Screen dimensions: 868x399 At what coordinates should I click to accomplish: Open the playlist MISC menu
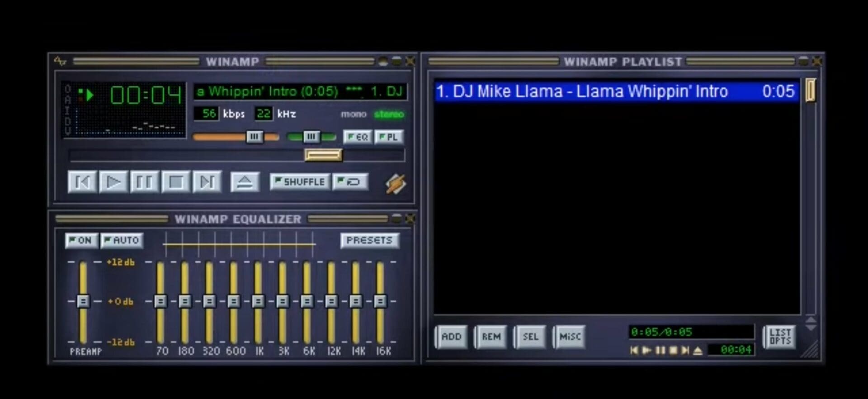[570, 337]
